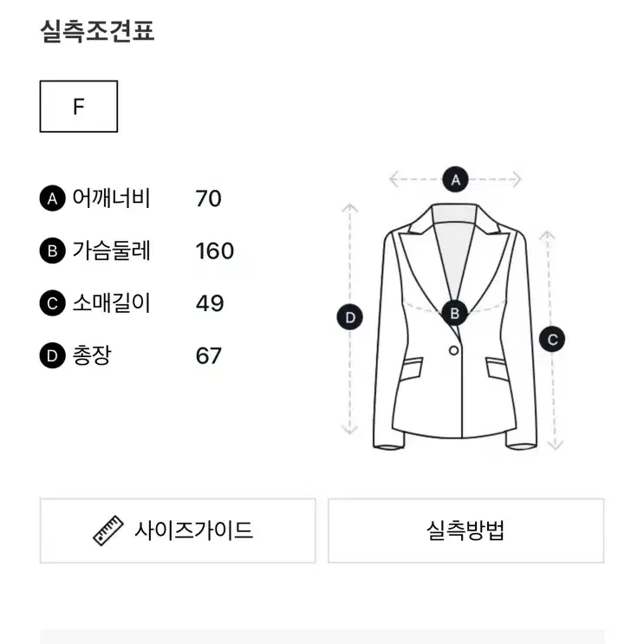Open the 실측방법 button
This screenshot has width=644, height=644.
click(x=465, y=530)
